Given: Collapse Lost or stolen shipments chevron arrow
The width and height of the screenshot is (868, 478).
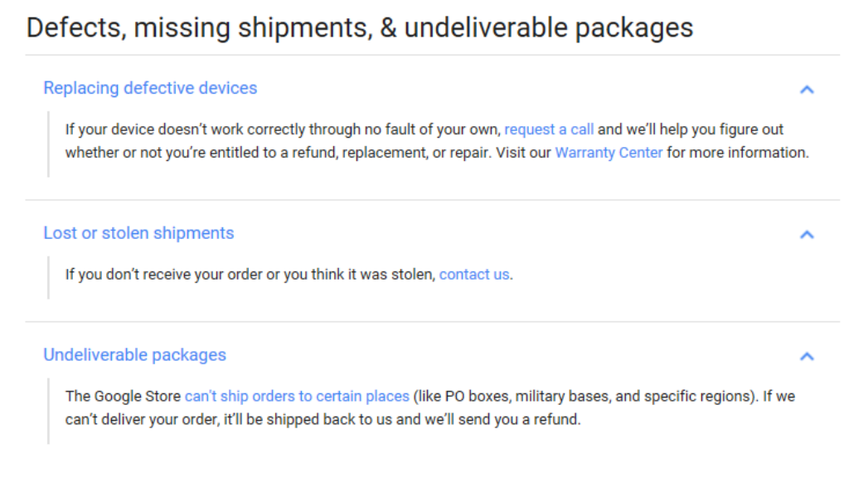Looking at the screenshot, I should click(x=807, y=234).
